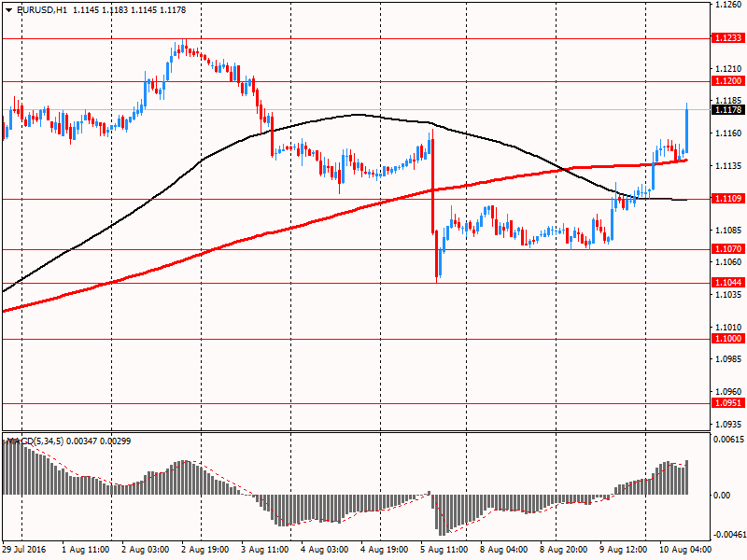Click the 1.1135 price scale value

[728, 166]
